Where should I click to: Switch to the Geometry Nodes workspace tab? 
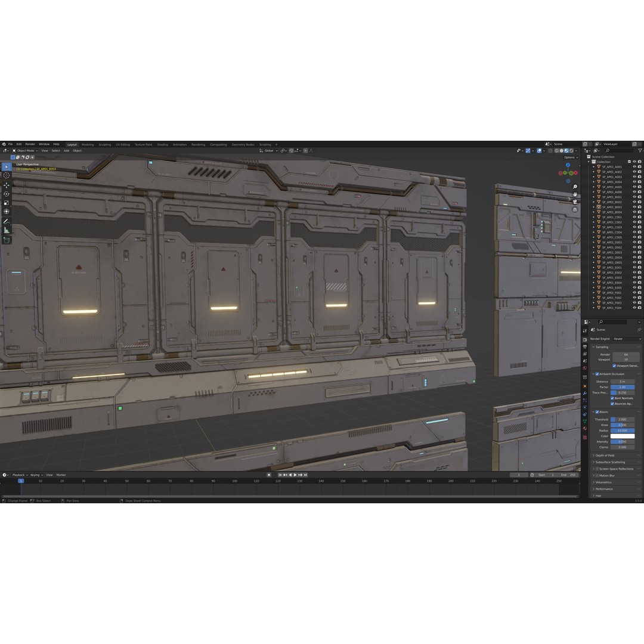pyautogui.click(x=243, y=144)
